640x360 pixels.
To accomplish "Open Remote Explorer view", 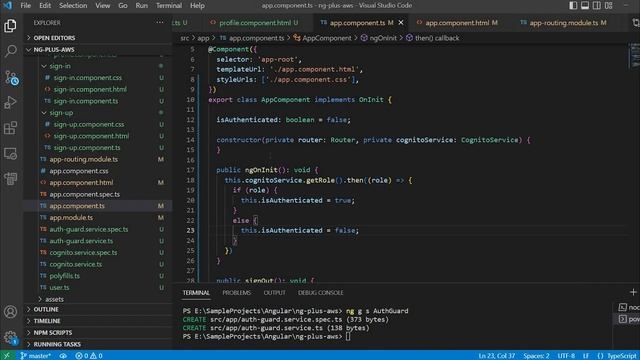I will coord(10,153).
